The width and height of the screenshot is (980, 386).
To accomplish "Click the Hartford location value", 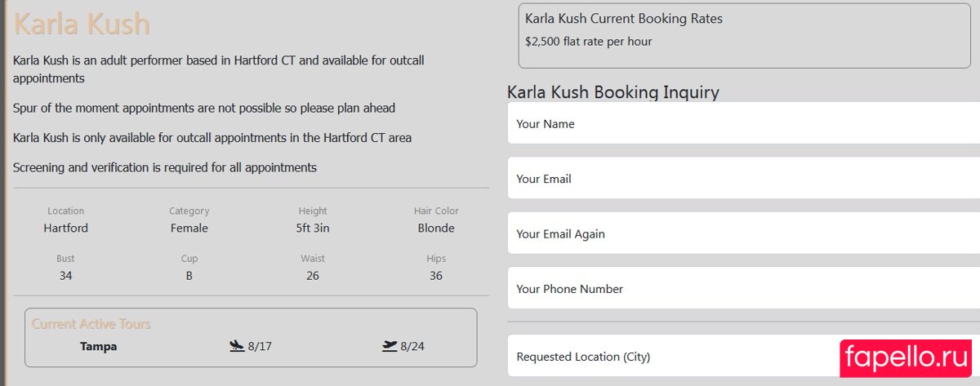I will [x=65, y=228].
